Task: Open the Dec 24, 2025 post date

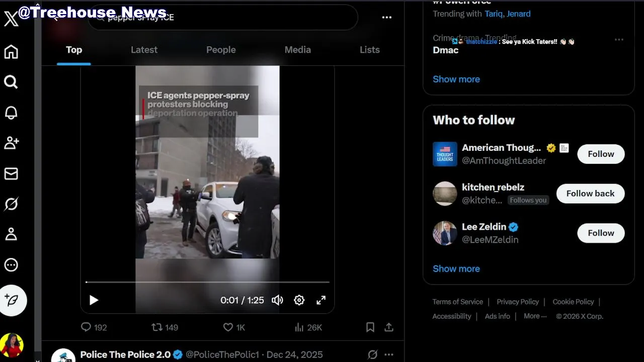Action: click(x=295, y=354)
